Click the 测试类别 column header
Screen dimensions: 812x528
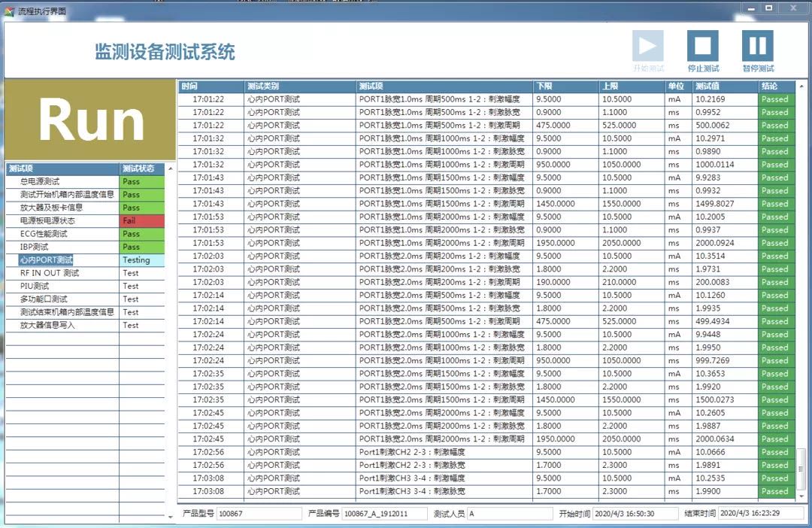[299, 86]
